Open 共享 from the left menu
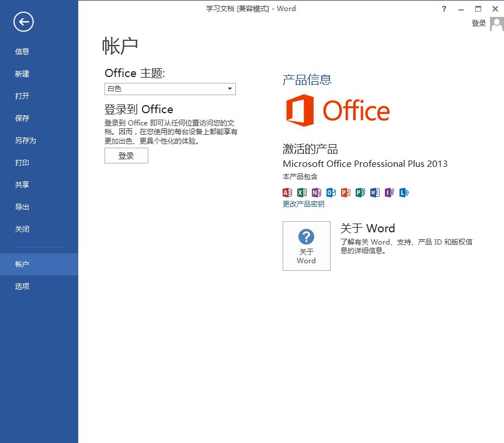Viewport: 504px width, 443px height. click(22, 184)
